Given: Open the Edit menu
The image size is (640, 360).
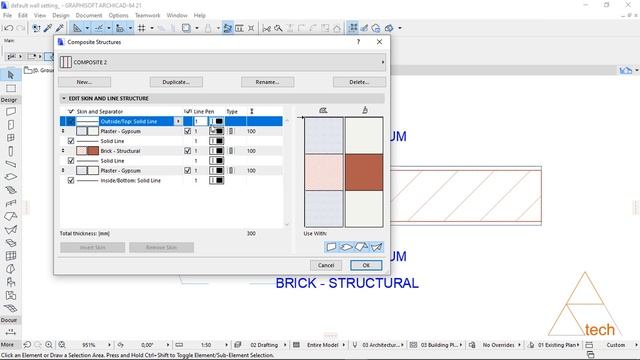Looking at the screenshot, I should (x=22, y=15).
